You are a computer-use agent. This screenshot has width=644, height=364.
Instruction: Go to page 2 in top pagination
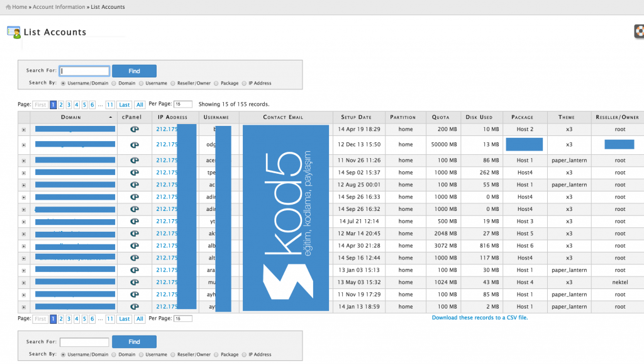(61, 105)
